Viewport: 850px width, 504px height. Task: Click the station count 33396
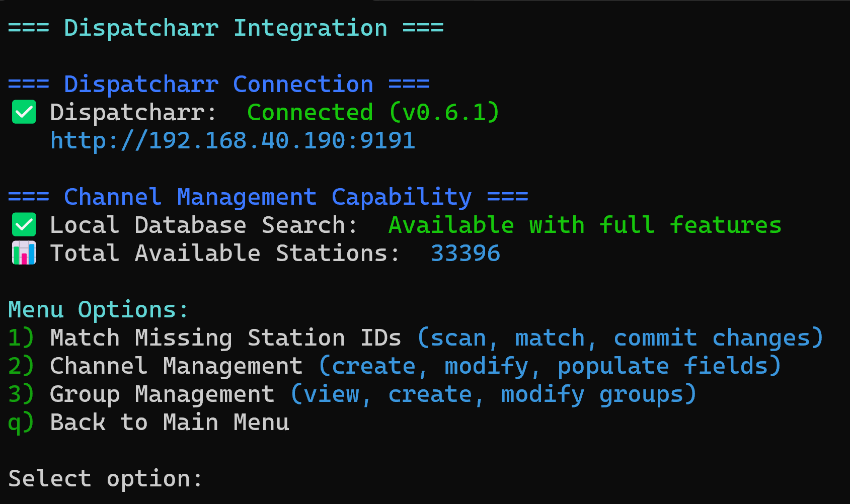tap(466, 254)
